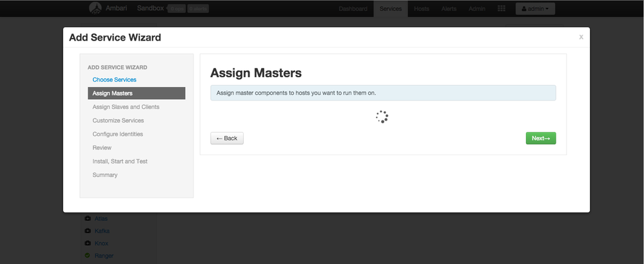Image resolution: width=644 pixels, height=264 pixels.
Task: Click the ADD SERVICE WIZARD sidebar header
Action: (x=117, y=67)
